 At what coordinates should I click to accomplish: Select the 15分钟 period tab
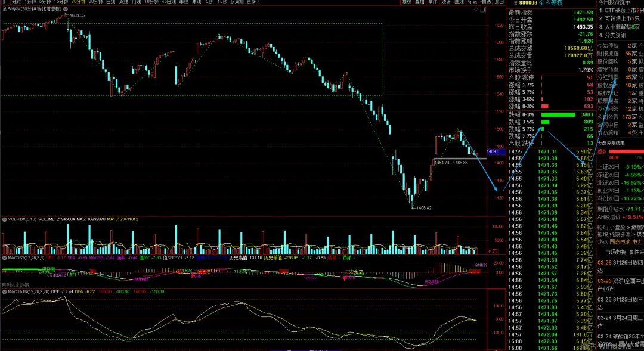pos(61,2)
